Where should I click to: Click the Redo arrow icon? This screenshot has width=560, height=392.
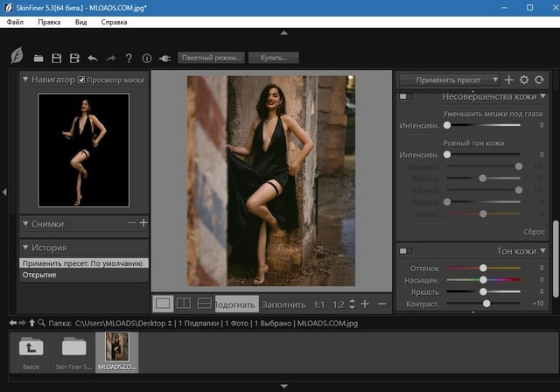111,59
